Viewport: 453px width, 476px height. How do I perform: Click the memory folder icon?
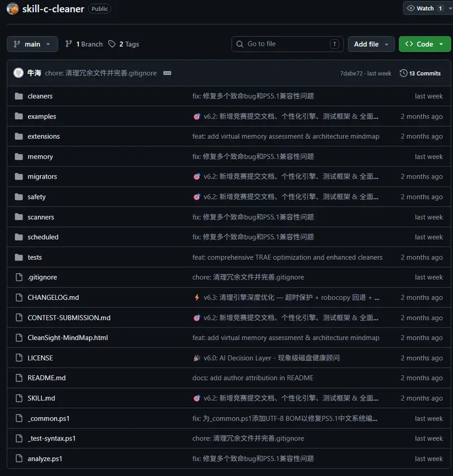19,156
